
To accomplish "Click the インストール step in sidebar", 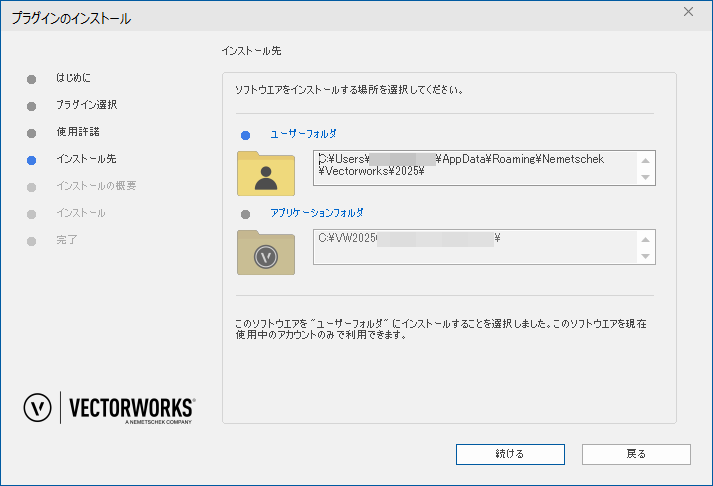I will click(81, 213).
